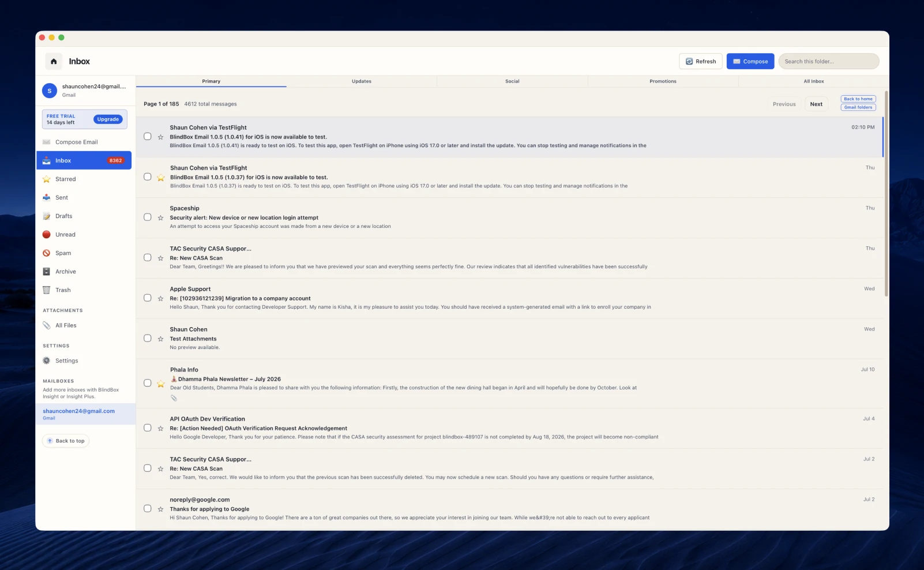Image resolution: width=924 pixels, height=570 pixels.
Task: Select the Jul 2 TAC Security CASA checkbox
Action: tap(148, 468)
